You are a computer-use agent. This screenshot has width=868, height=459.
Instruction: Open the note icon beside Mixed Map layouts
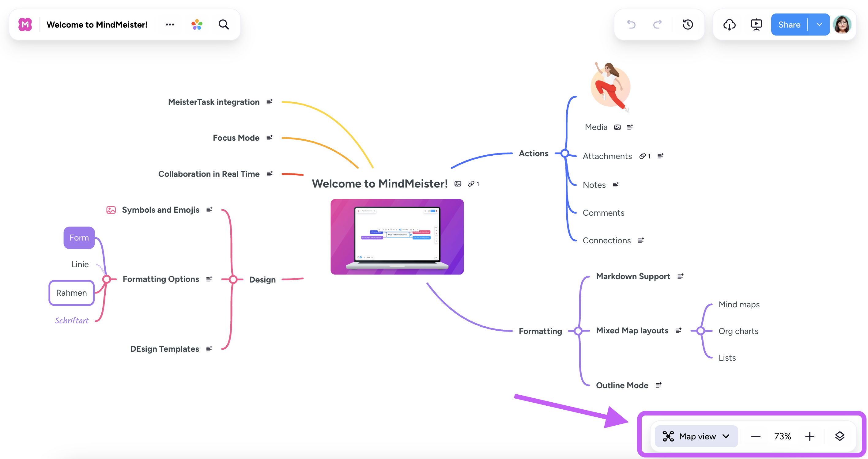coord(679,331)
